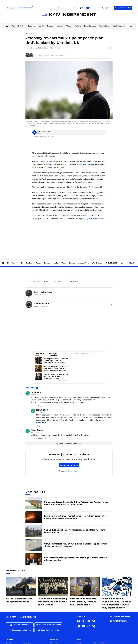
Task: Open the Facebook icon in footer
Action: click(x=78, y=621)
